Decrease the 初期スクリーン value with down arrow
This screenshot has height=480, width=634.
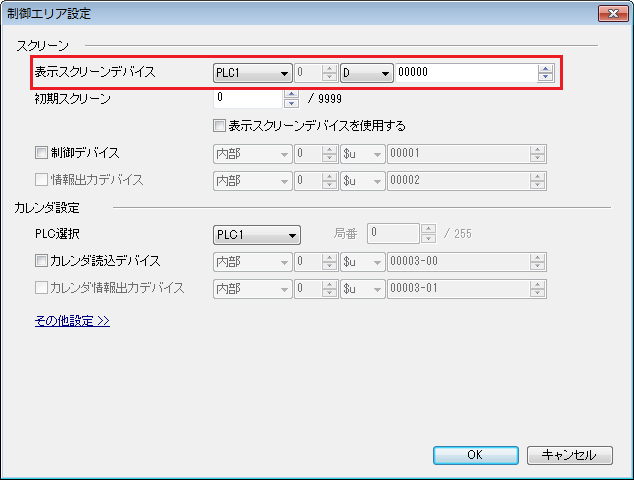coord(292,104)
